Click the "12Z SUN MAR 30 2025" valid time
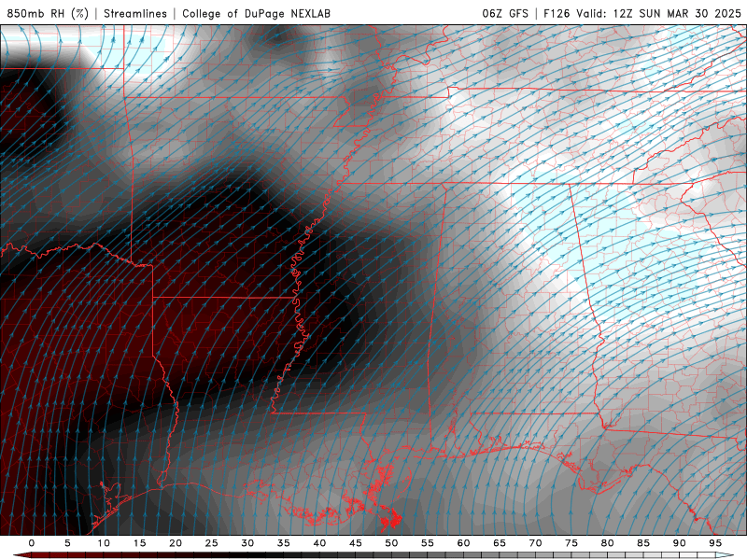The width and height of the screenshot is (747, 560). click(x=678, y=13)
